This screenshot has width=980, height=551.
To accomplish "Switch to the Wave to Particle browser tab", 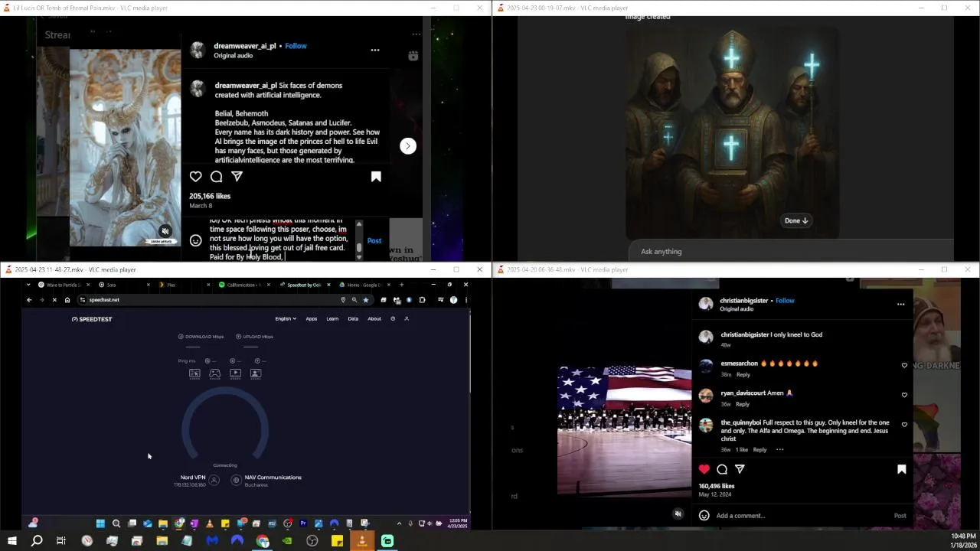I will click(x=64, y=285).
